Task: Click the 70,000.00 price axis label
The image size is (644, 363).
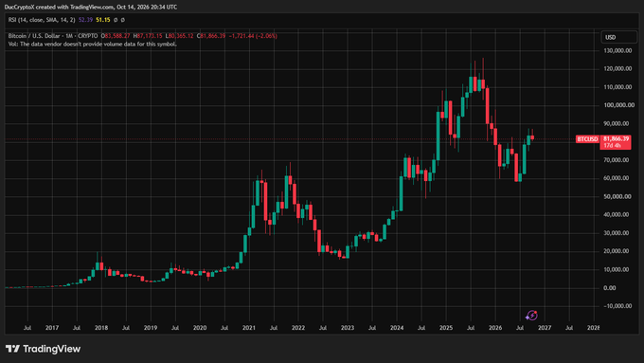Action: pos(617,160)
